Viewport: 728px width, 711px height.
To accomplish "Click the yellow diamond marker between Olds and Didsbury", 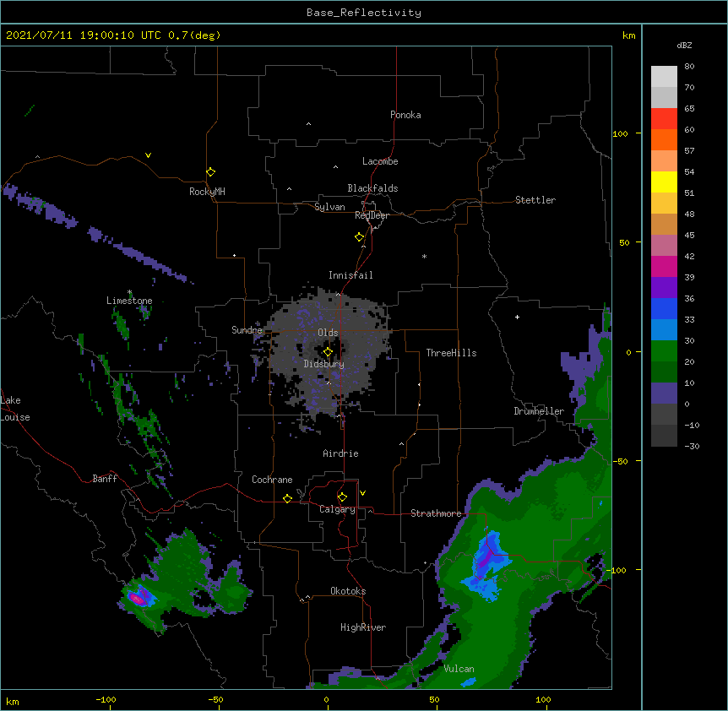I will (328, 352).
